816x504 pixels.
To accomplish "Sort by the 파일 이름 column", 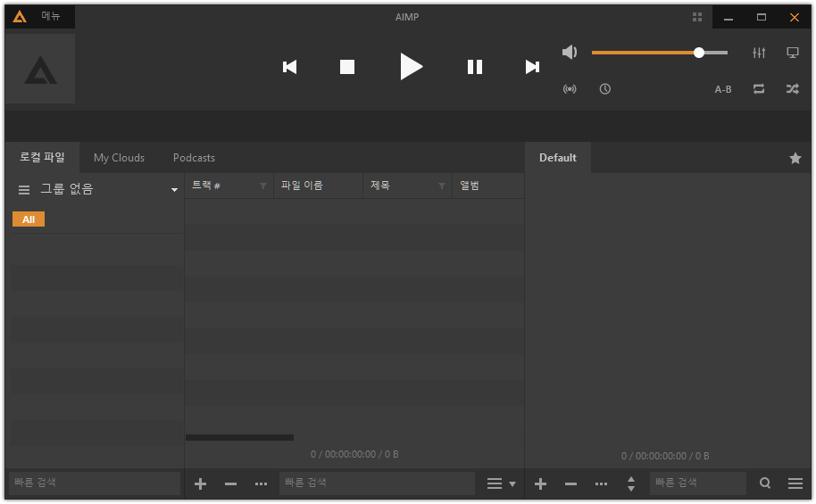I will [302, 186].
